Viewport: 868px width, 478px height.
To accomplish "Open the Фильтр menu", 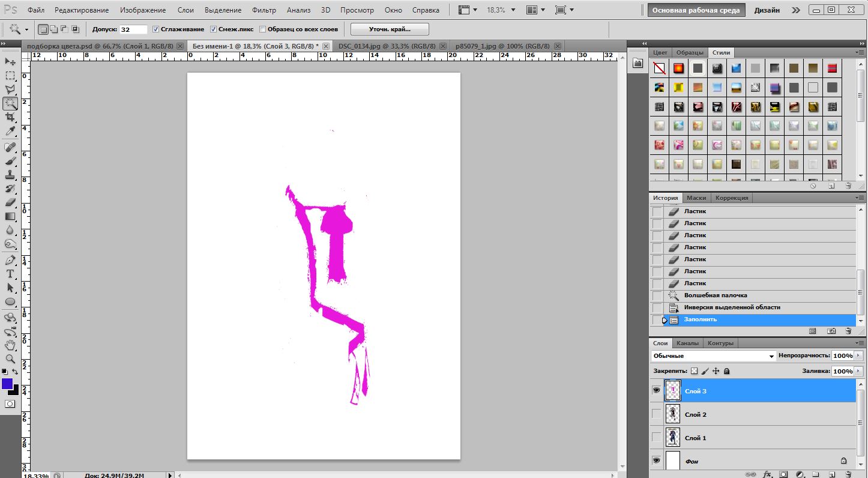I will (264, 10).
